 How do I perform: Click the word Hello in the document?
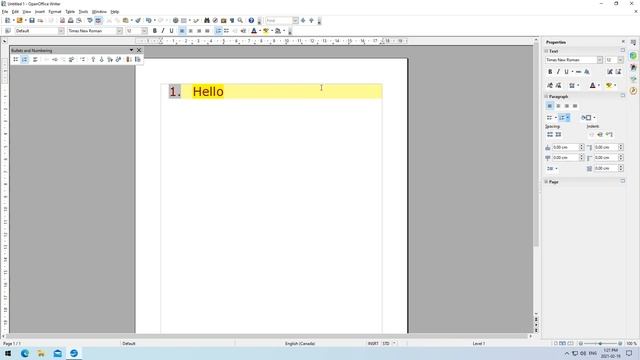click(208, 91)
